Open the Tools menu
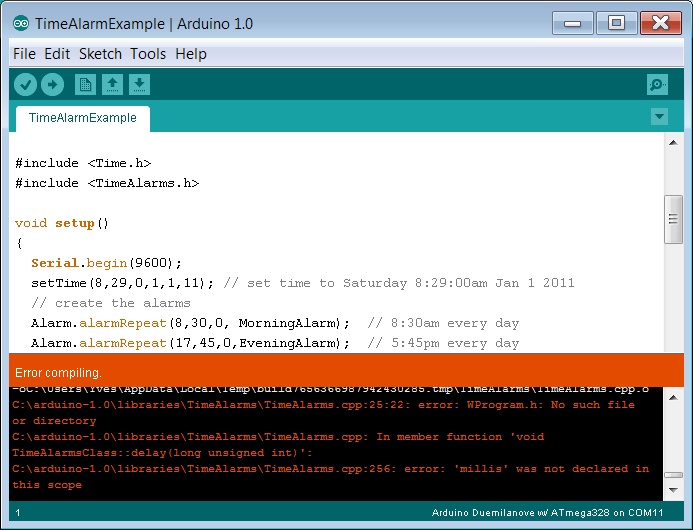The width and height of the screenshot is (693, 530). point(148,54)
